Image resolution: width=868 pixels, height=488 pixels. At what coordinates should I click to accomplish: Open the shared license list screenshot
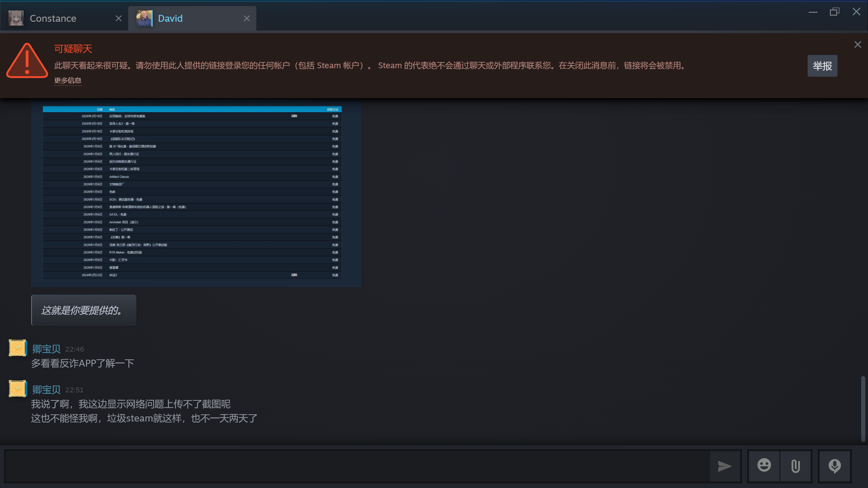click(196, 193)
